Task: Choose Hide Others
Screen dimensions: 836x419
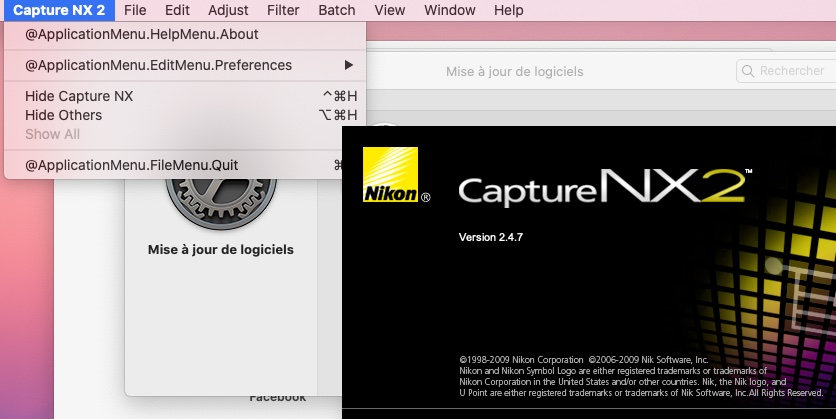Action: click(x=185, y=115)
